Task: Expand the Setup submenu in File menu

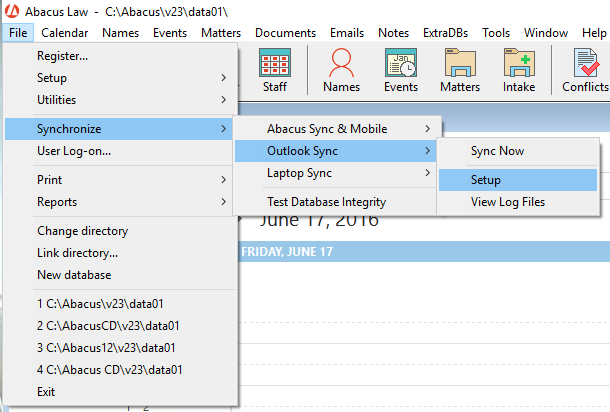Action: click(118, 78)
